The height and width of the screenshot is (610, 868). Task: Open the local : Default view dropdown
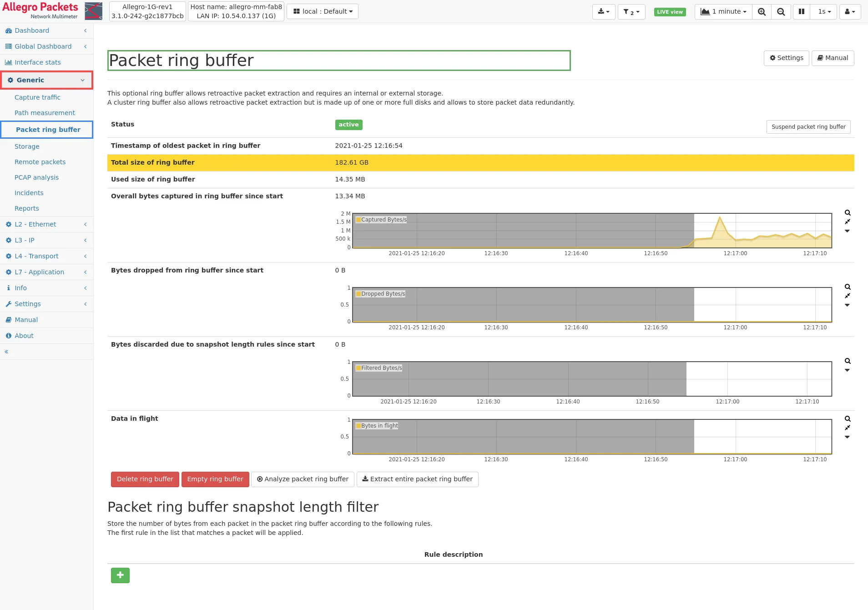pos(323,11)
